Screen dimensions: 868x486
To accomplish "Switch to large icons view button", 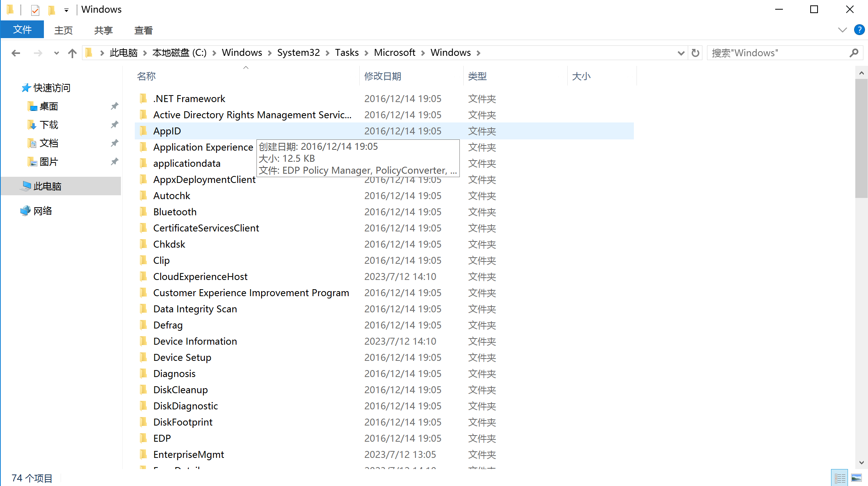I will [856, 478].
